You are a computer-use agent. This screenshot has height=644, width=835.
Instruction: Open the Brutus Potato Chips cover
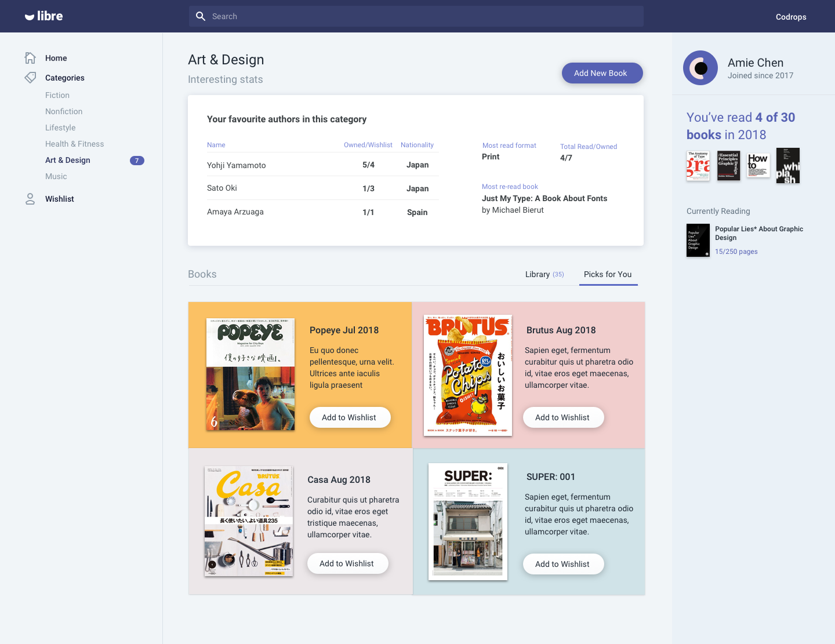click(468, 376)
